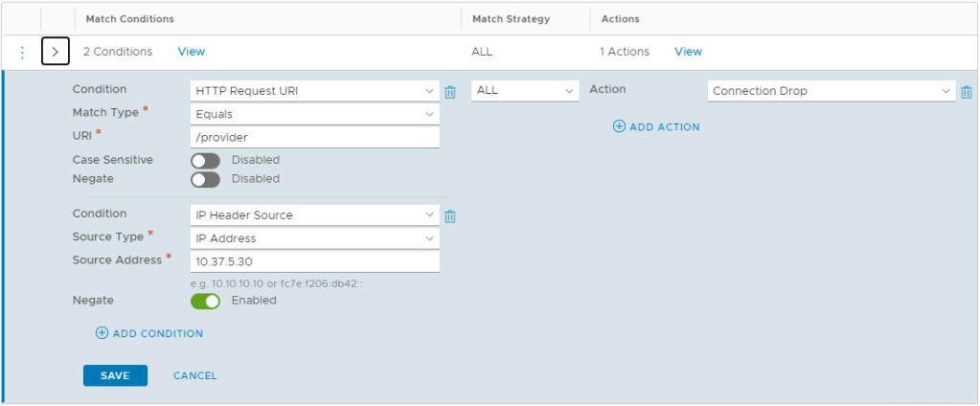Open the HTTP Request URI condition dropdown
Image resolution: width=980 pixels, height=406 pixels.
click(x=314, y=91)
